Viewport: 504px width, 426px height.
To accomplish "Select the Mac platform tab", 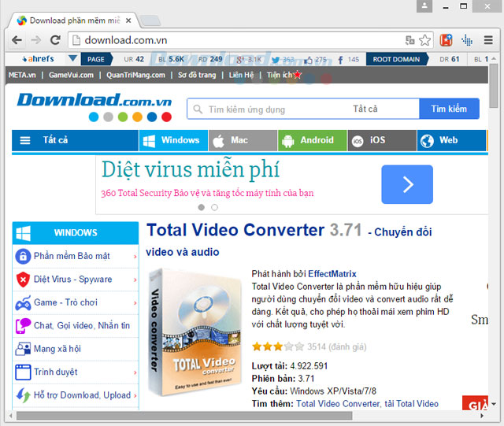I will [x=243, y=140].
